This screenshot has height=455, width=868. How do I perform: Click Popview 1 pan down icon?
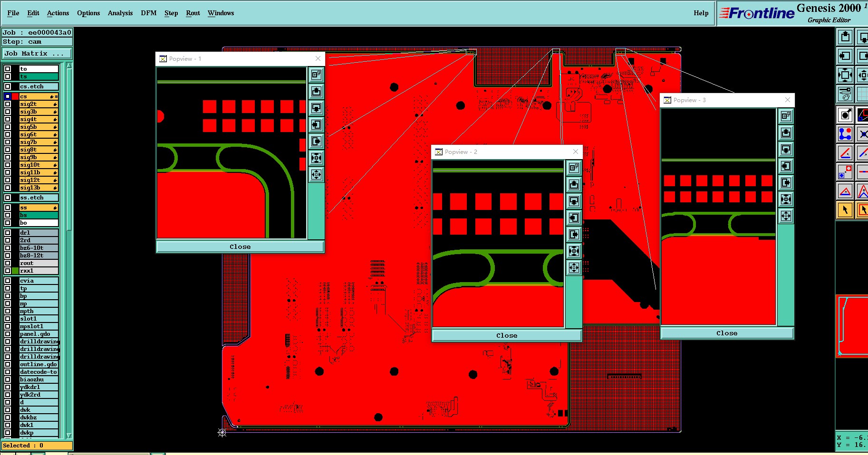tap(316, 108)
